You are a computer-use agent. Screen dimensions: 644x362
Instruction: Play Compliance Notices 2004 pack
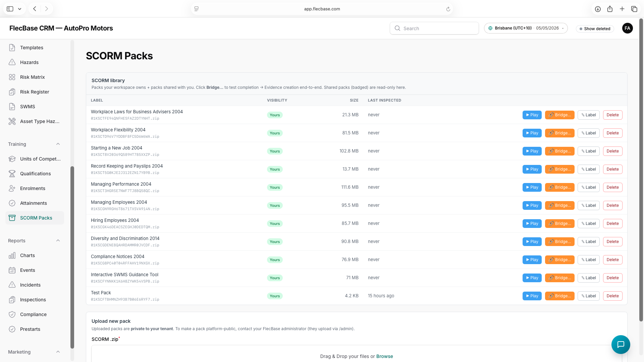pos(532,260)
